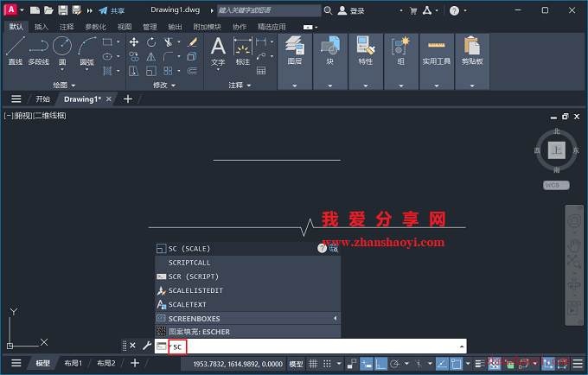Image resolution: width=588 pixels, height=375 pixels.
Task: Activate the Mirror tool
Action: tap(151, 56)
